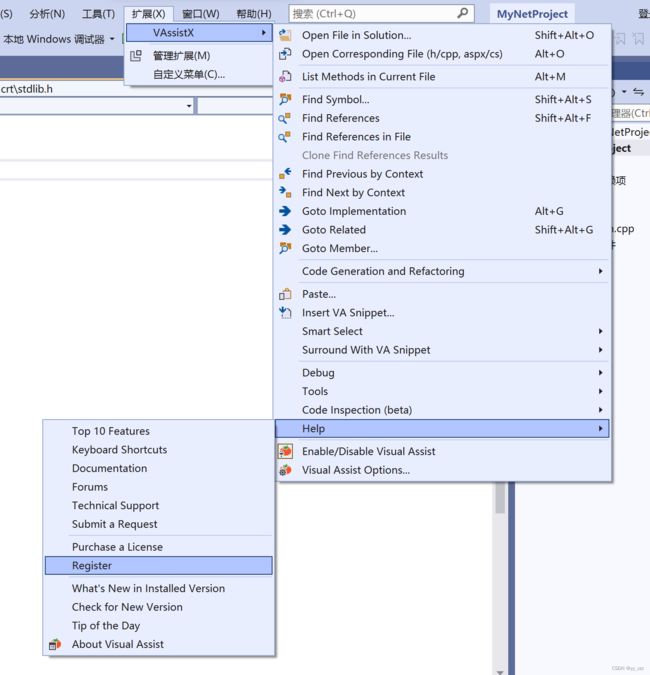Image resolution: width=650 pixels, height=675 pixels.
Task: Click the Find Previous by Context icon
Action: pyautogui.click(x=285, y=174)
